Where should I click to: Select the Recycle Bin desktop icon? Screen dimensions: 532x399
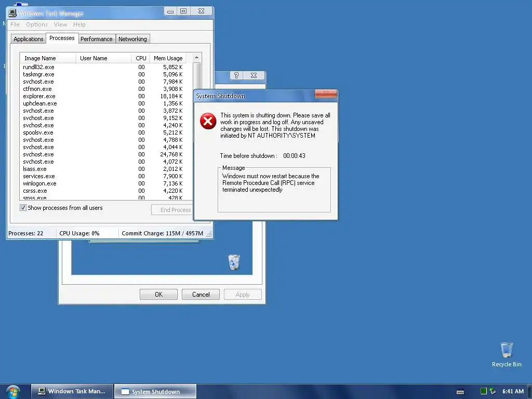(x=507, y=354)
